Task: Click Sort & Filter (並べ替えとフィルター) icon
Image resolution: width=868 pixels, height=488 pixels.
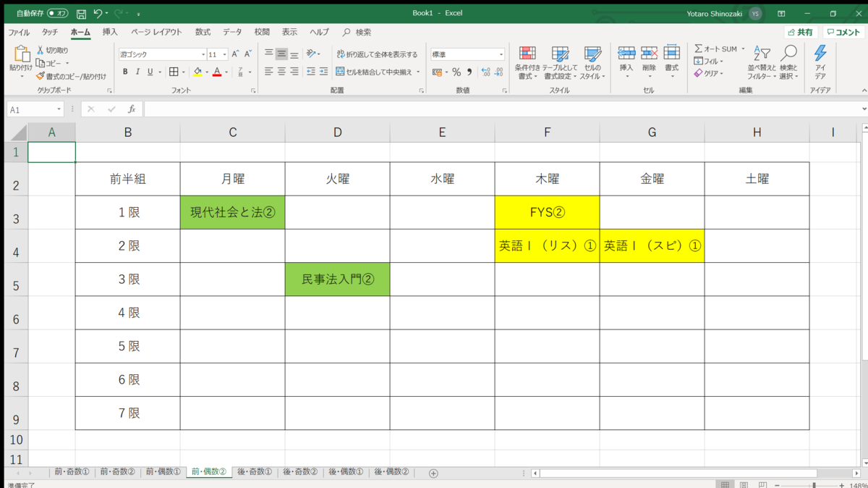Action: click(761, 54)
